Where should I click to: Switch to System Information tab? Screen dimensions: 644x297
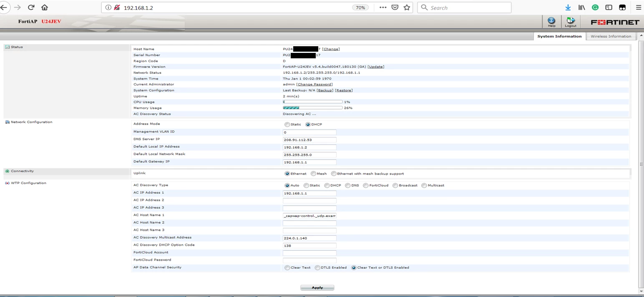coord(559,36)
